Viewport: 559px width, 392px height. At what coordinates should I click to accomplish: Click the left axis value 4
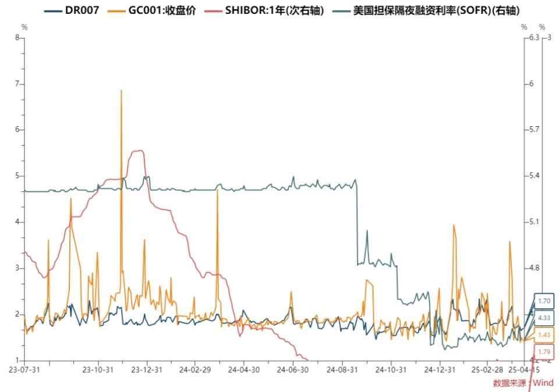(17, 222)
